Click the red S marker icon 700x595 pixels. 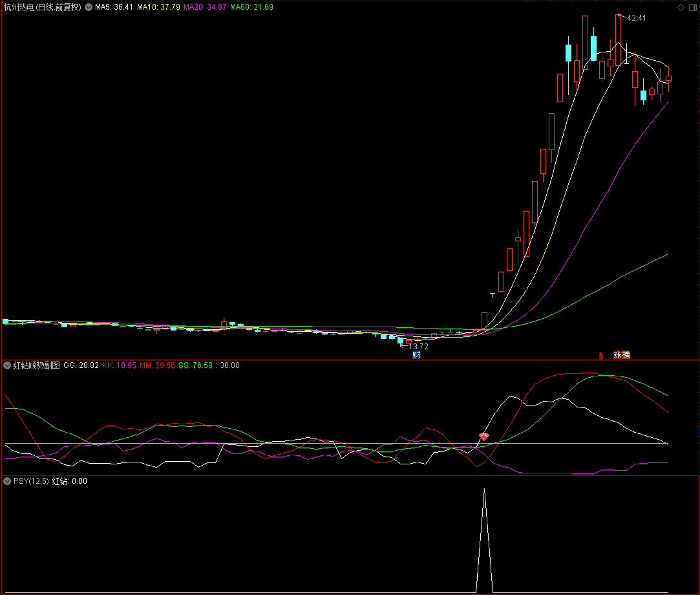pyautogui.click(x=601, y=355)
